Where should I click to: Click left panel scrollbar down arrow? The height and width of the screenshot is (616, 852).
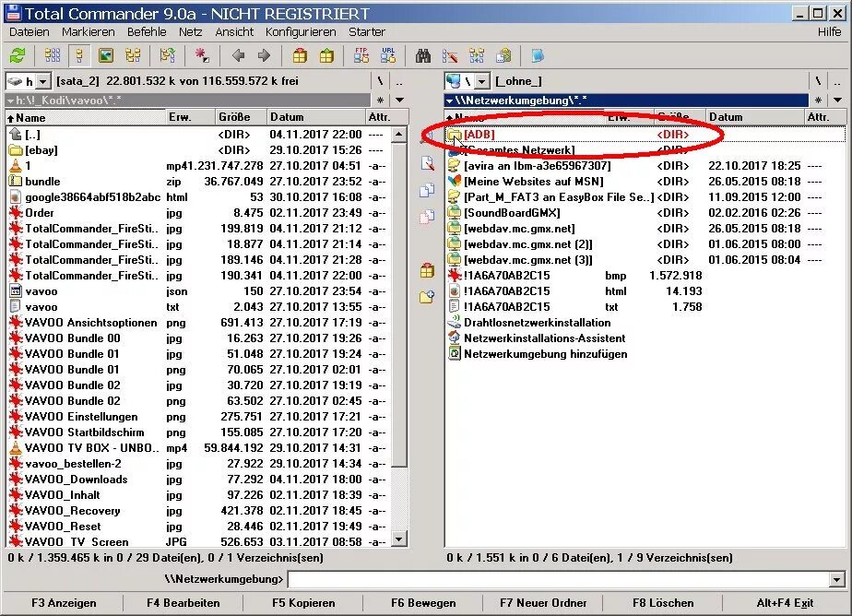[x=399, y=539]
